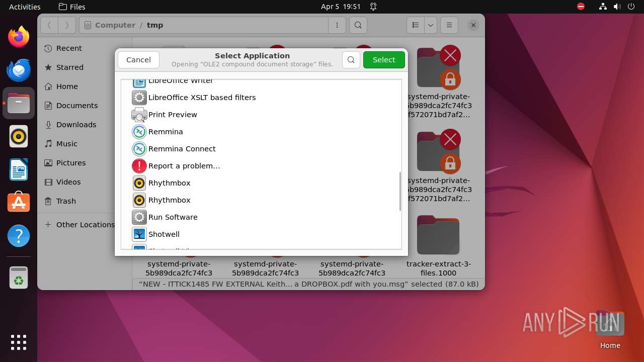
Task: Open the Home desktop icon
Action: tap(610, 329)
